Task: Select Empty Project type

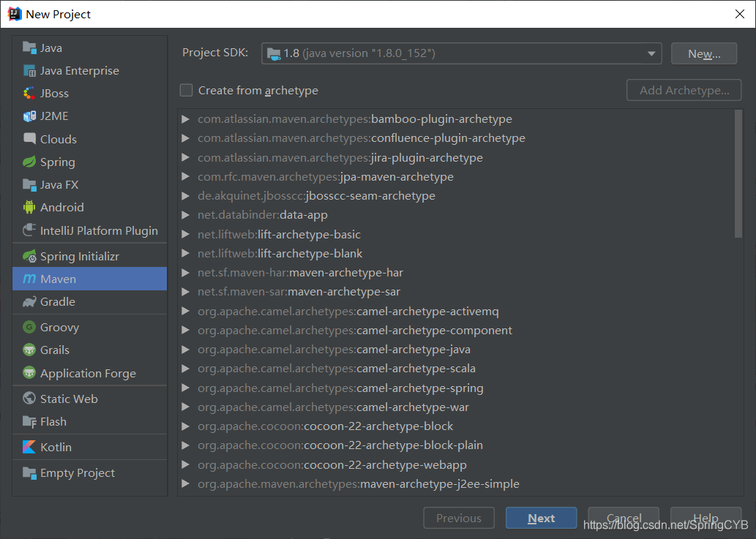Action: (x=90, y=473)
